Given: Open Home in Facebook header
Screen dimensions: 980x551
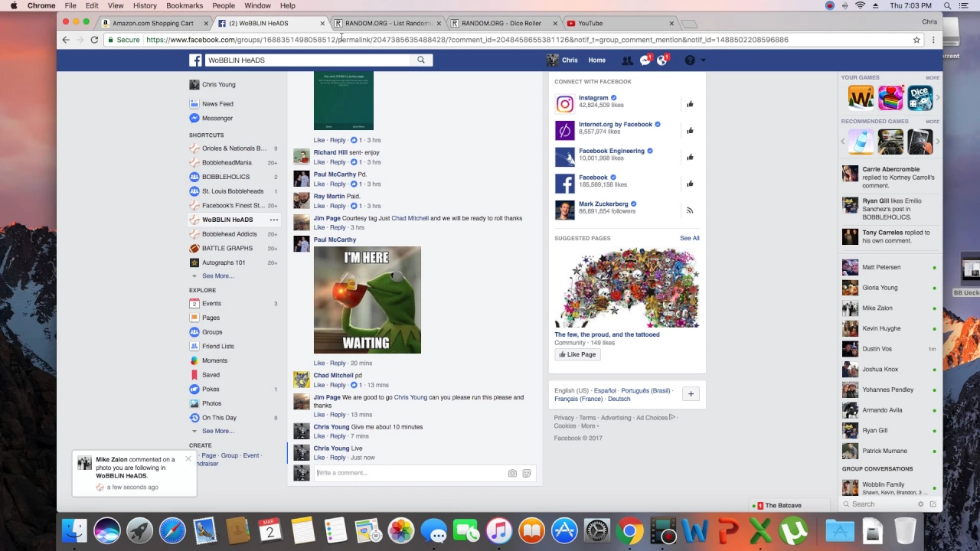Looking at the screenshot, I should tap(596, 60).
